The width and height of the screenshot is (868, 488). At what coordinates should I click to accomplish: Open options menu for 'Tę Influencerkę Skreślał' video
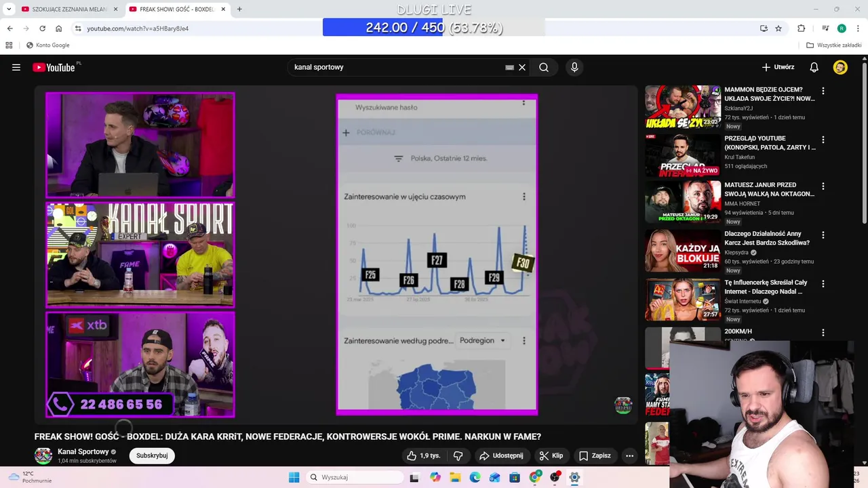tap(823, 284)
